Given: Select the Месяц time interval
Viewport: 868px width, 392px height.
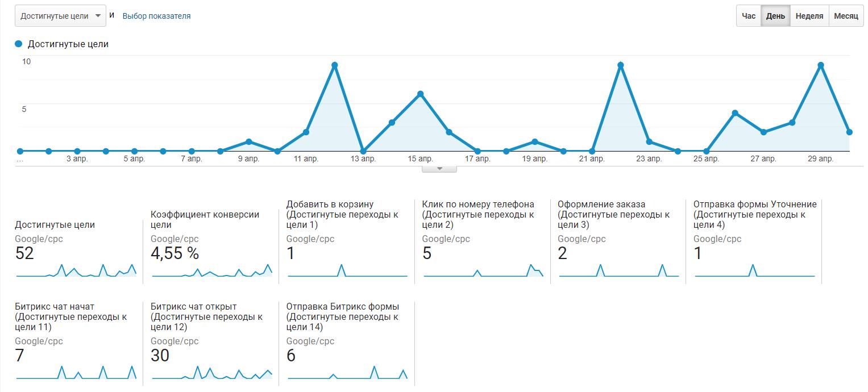Looking at the screenshot, I should click(x=846, y=16).
